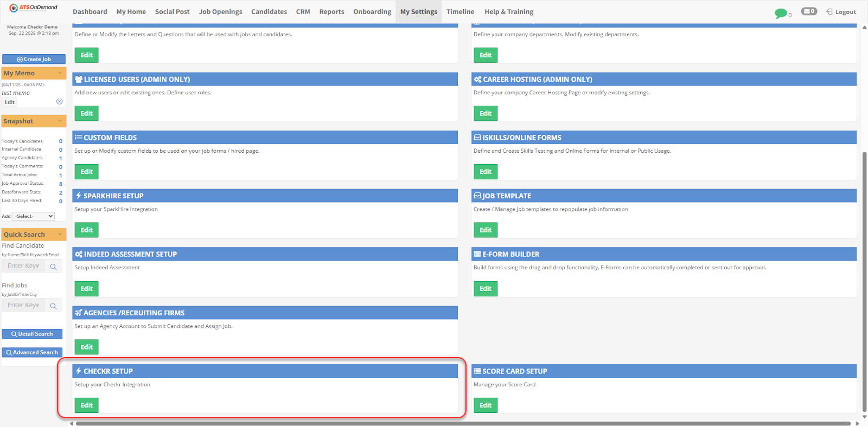Click the horizontal page scrollbar
The image size is (868, 427).
463,424
